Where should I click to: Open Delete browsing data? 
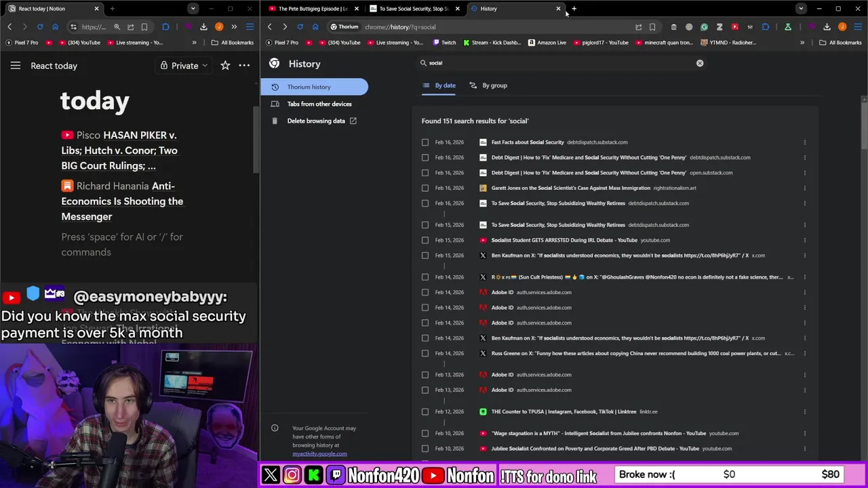[x=315, y=121]
